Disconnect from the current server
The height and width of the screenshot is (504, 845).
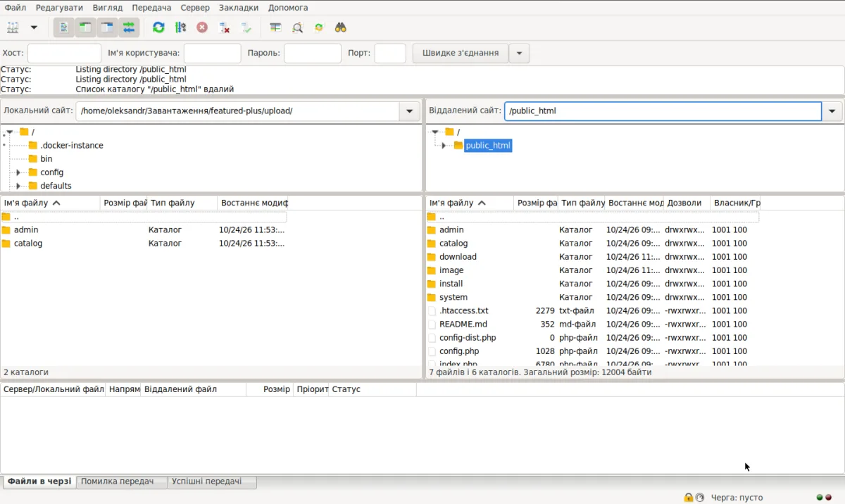click(x=224, y=27)
